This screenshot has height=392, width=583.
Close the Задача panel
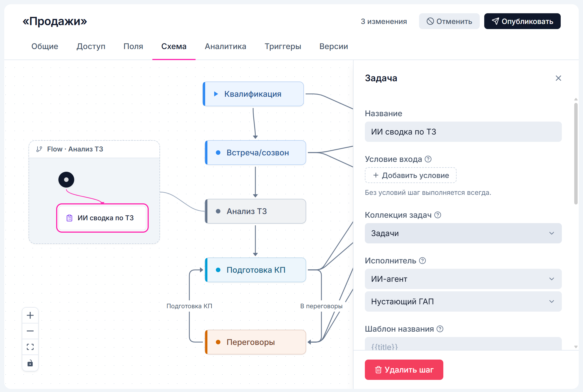558,78
